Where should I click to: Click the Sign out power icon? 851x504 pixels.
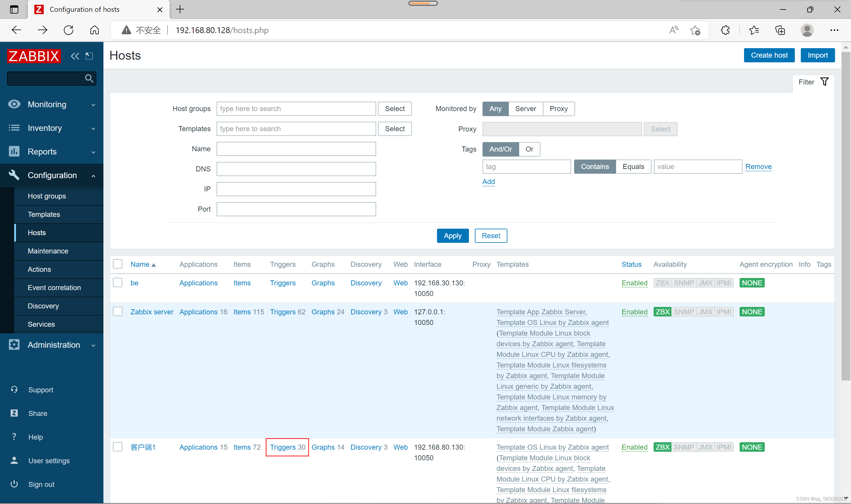(14, 484)
